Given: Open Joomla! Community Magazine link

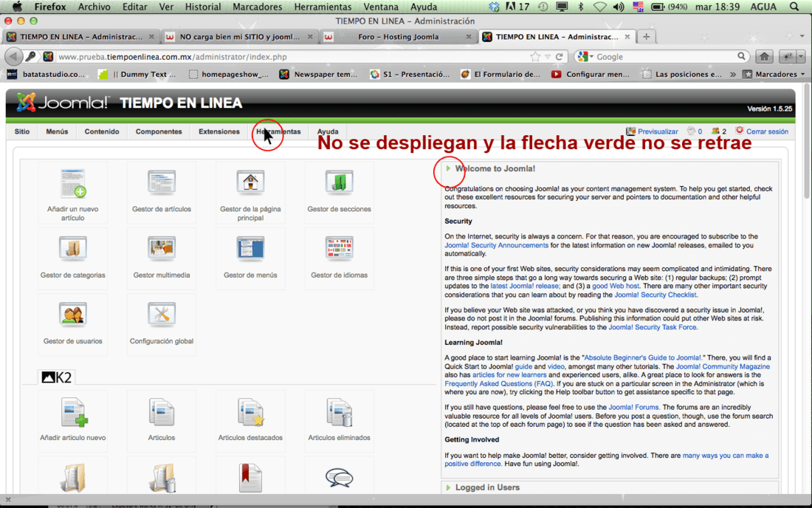Looking at the screenshot, I should [723, 367].
